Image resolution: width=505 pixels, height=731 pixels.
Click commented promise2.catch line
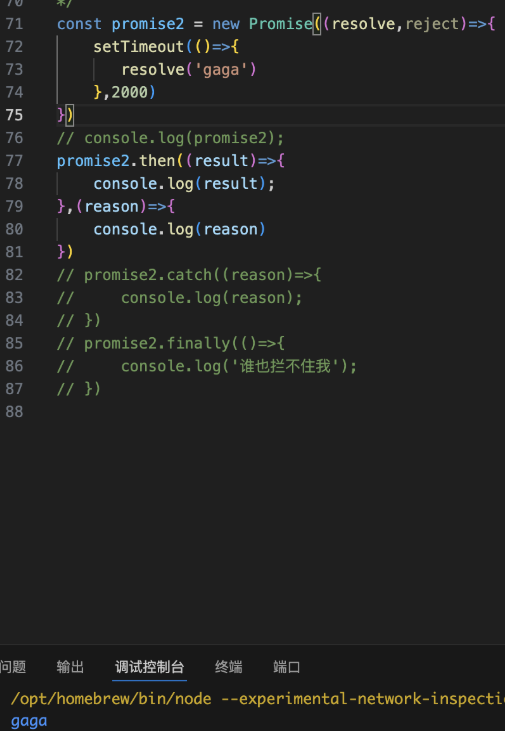pos(189,275)
